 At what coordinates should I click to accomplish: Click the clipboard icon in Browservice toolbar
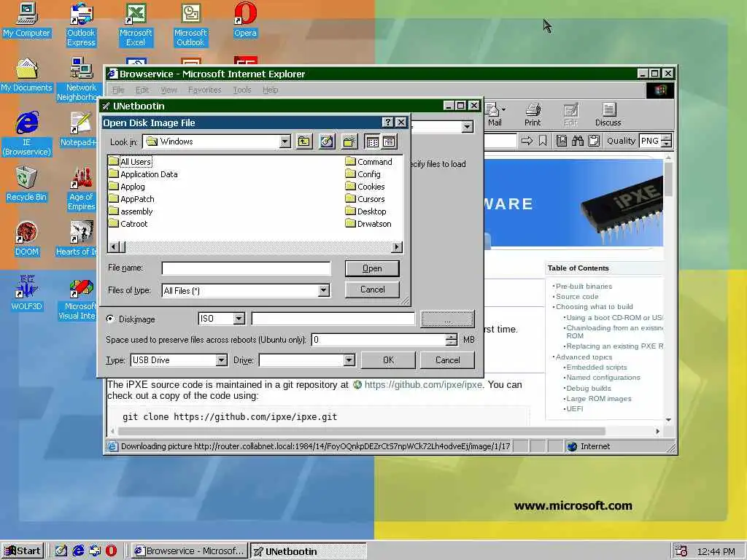(594, 141)
